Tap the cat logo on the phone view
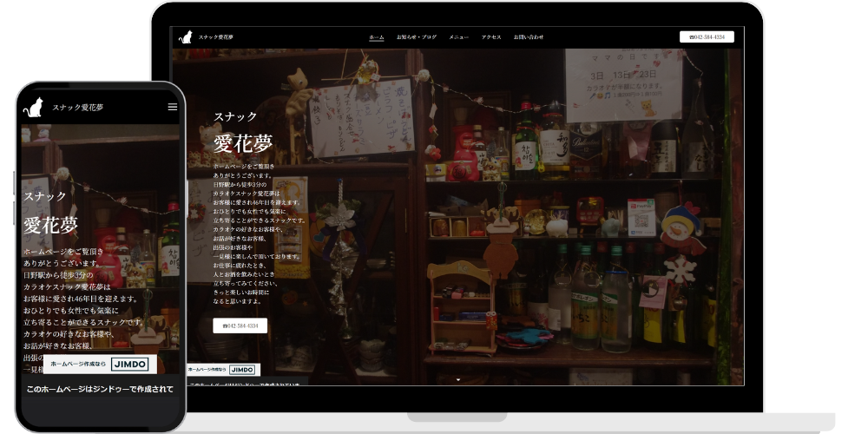The width and height of the screenshot is (868, 434). [33, 108]
